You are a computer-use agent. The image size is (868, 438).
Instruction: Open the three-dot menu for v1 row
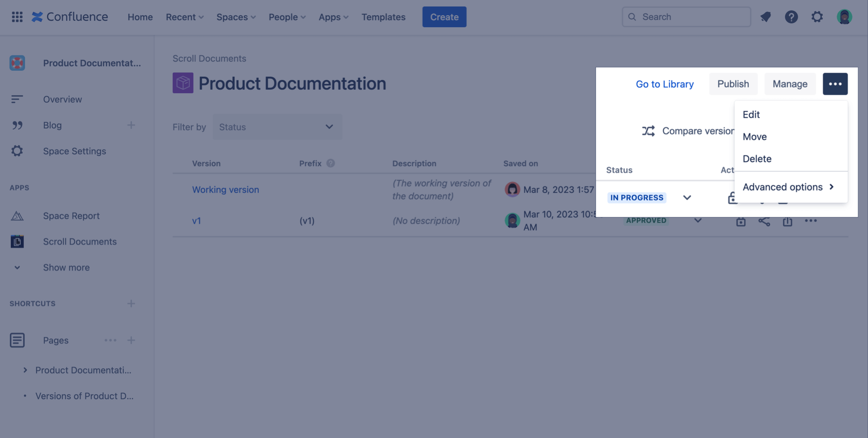[x=810, y=221]
